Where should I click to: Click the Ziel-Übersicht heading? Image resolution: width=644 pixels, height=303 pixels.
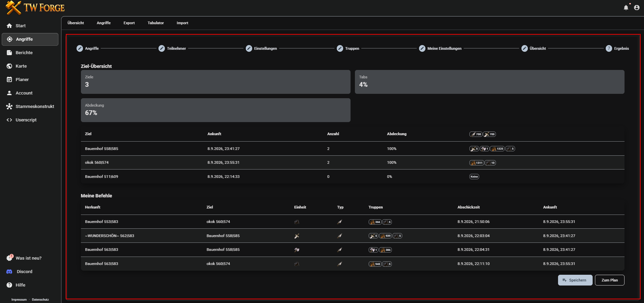[96, 66]
